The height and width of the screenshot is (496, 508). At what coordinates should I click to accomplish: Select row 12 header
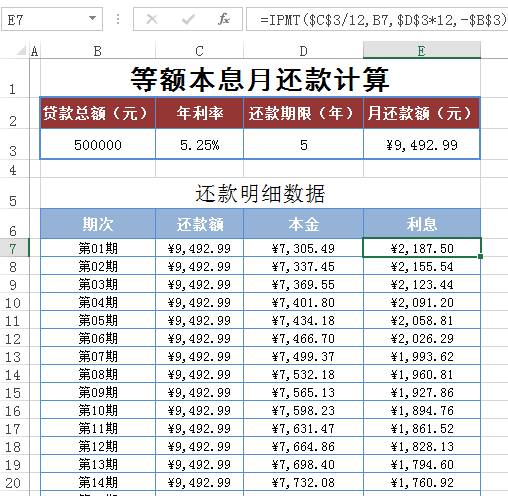click(x=13, y=338)
